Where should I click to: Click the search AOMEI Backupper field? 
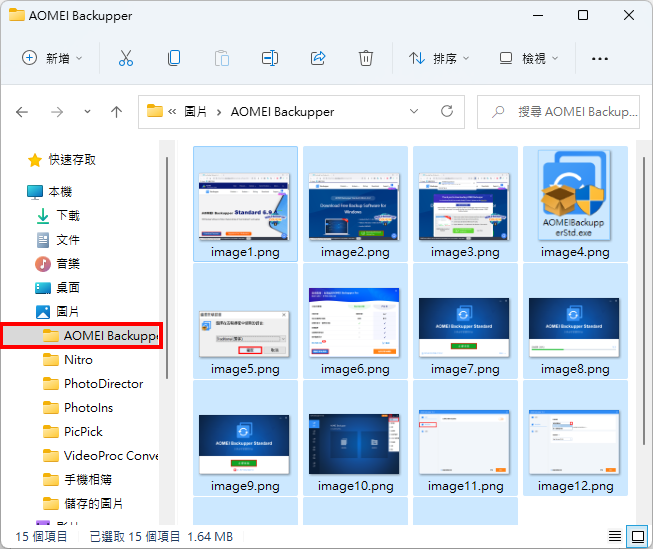click(558, 112)
